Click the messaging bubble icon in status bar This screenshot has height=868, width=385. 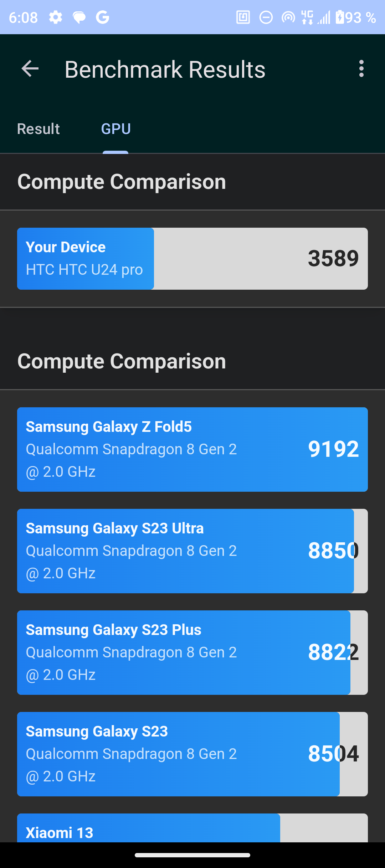(x=79, y=17)
